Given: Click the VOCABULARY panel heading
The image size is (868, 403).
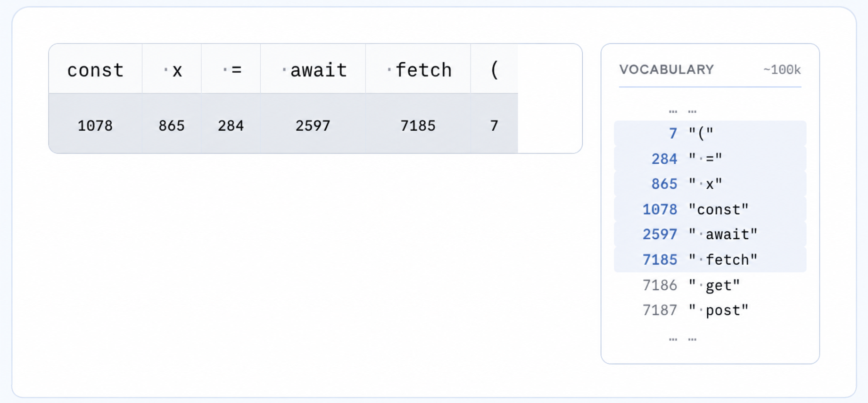Looking at the screenshot, I should [x=666, y=69].
